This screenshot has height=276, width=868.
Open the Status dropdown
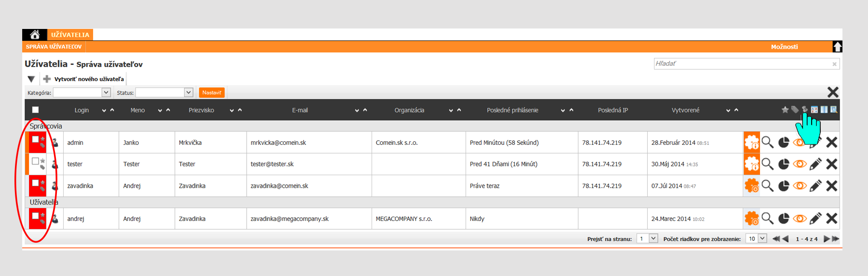tap(188, 93)
